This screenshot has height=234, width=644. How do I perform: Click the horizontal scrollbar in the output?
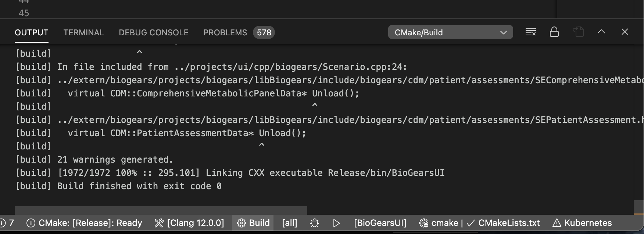(x=161, y=210)
